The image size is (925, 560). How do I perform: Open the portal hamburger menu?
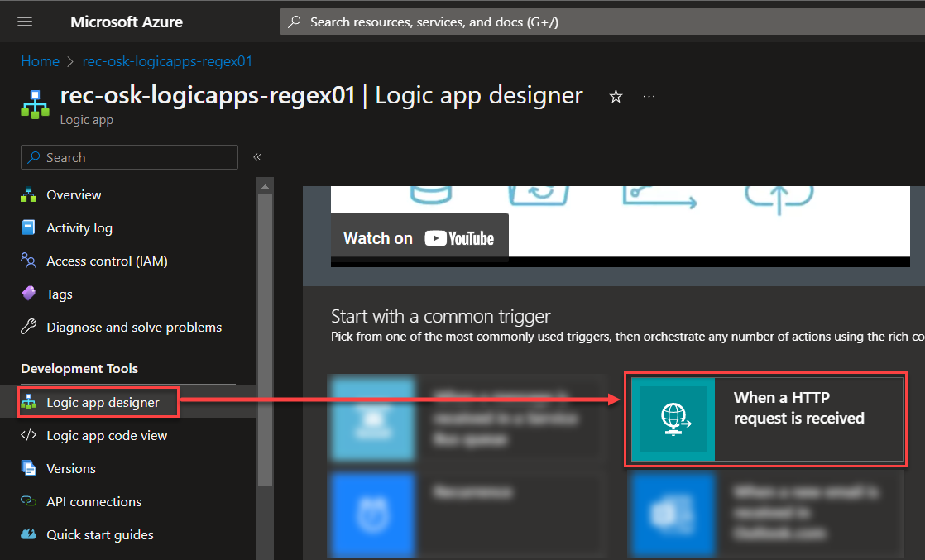tap(24, 21)
